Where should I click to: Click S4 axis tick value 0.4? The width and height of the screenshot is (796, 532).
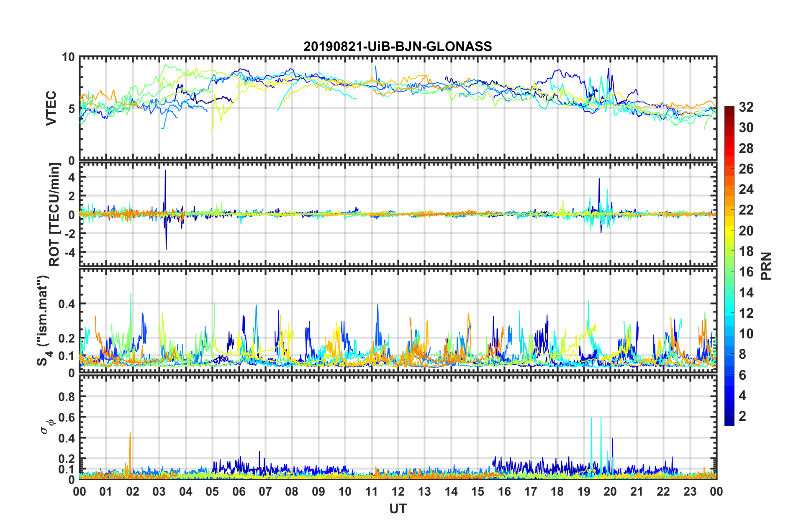click(67, 304)
